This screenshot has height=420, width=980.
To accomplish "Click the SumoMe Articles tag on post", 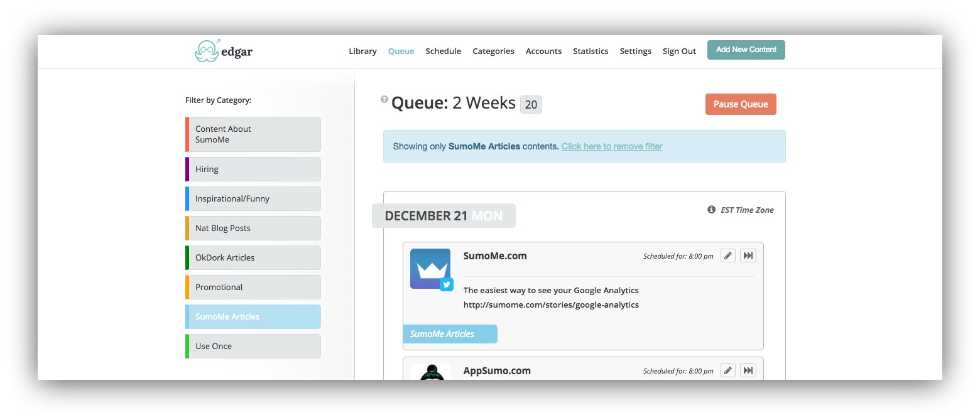I will pyautogui.click(x=450, y=334).
